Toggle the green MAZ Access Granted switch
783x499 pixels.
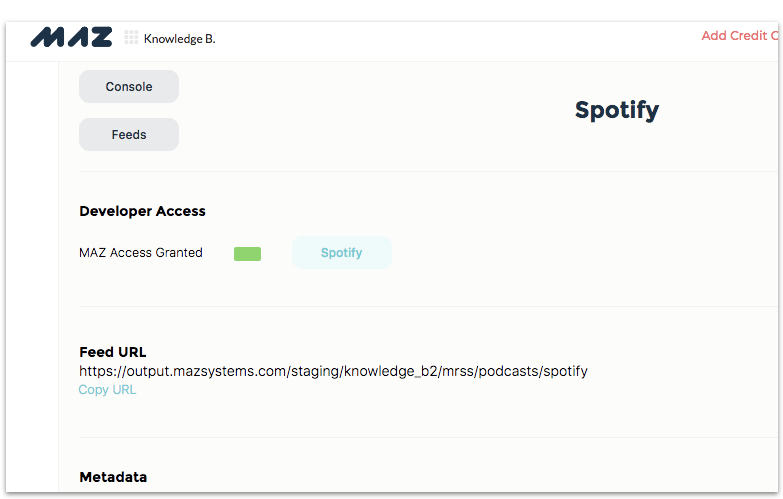pyautogui.click(x=247, y=254)
